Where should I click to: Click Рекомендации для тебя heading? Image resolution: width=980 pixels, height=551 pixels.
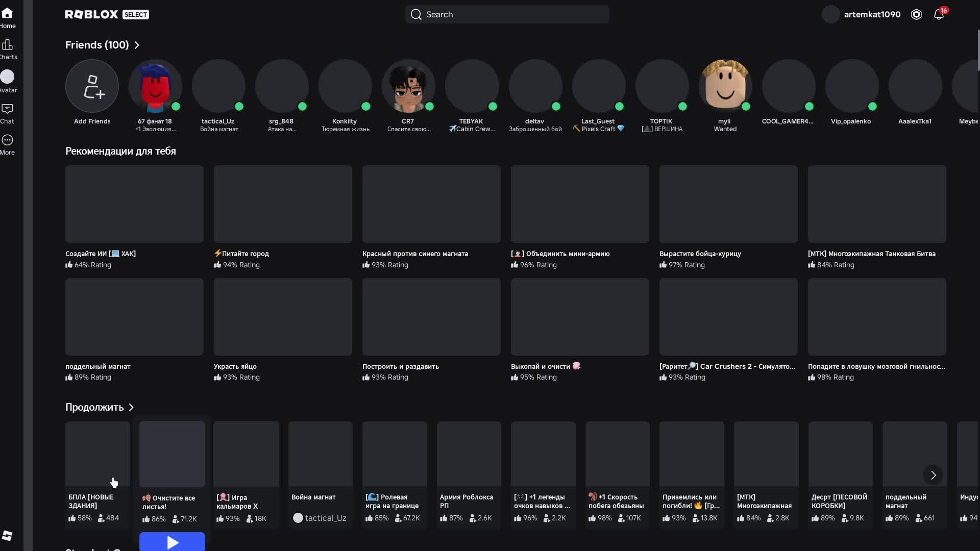(x=120, y=151)
